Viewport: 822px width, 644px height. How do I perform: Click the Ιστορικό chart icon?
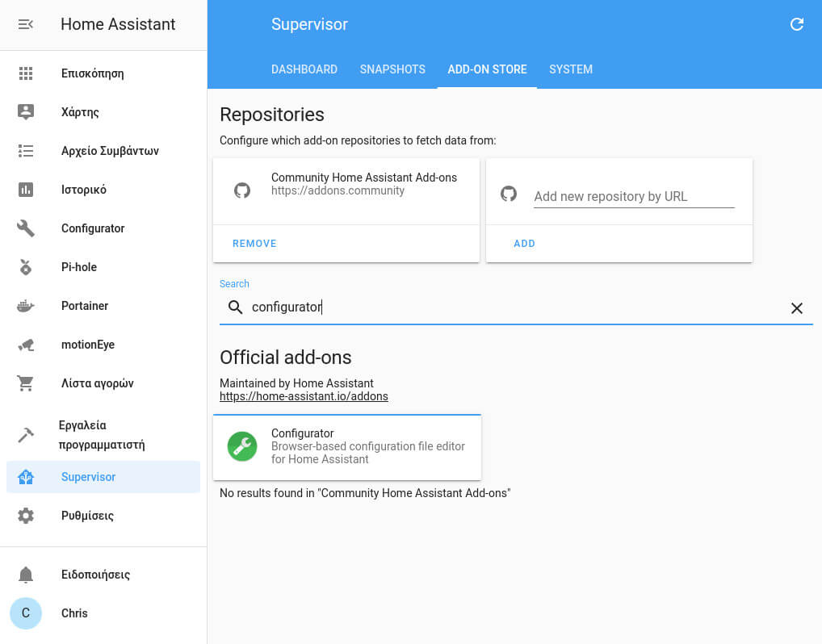[26, 190]
